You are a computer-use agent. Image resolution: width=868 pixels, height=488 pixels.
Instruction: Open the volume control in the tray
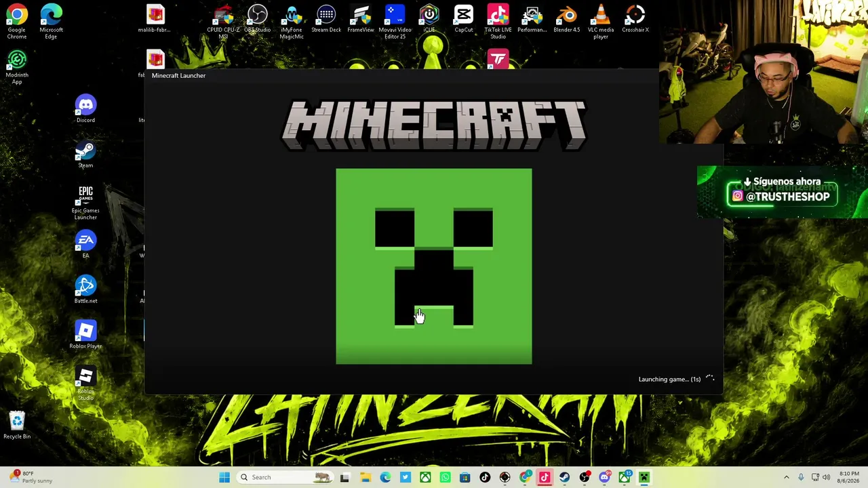(827, 477)
